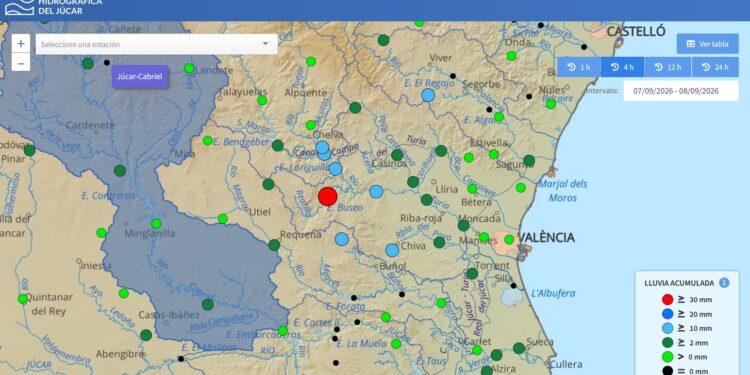Click the light green station near Talayuelas
The image size is (750, 375).
point(262,100)
